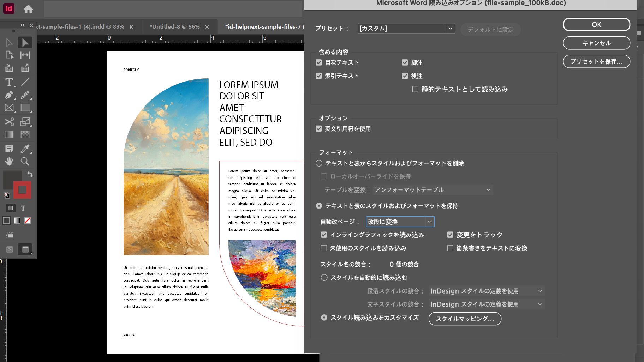The width and height of the screenshot is (644, 362).
Task: Click the OK button
Action: tap(596, 25)
